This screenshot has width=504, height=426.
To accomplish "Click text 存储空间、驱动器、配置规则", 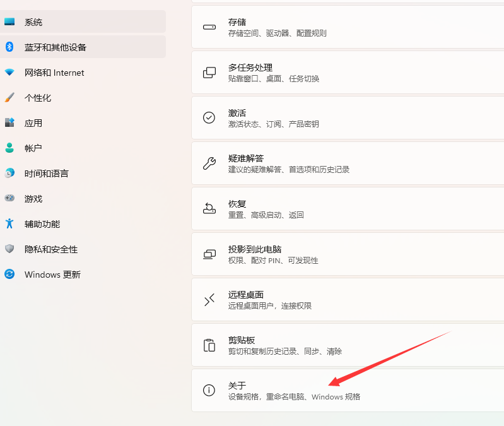I will coord(278,33).
